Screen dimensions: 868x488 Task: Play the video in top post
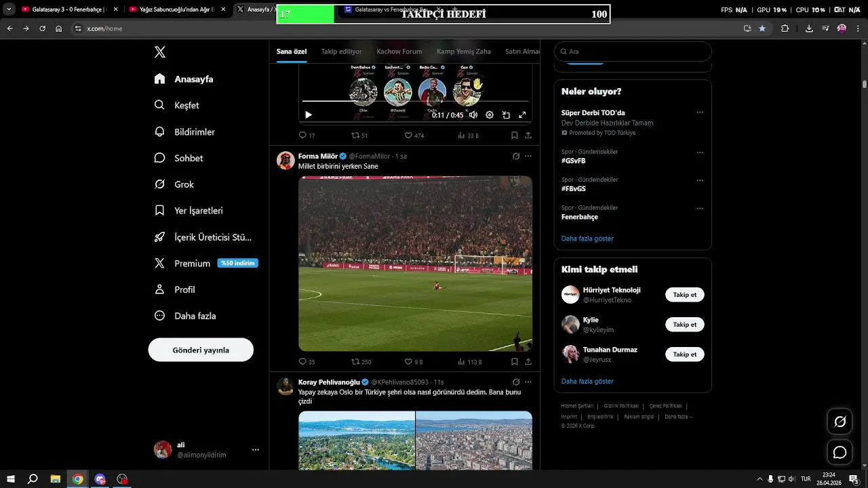point(309,115)
